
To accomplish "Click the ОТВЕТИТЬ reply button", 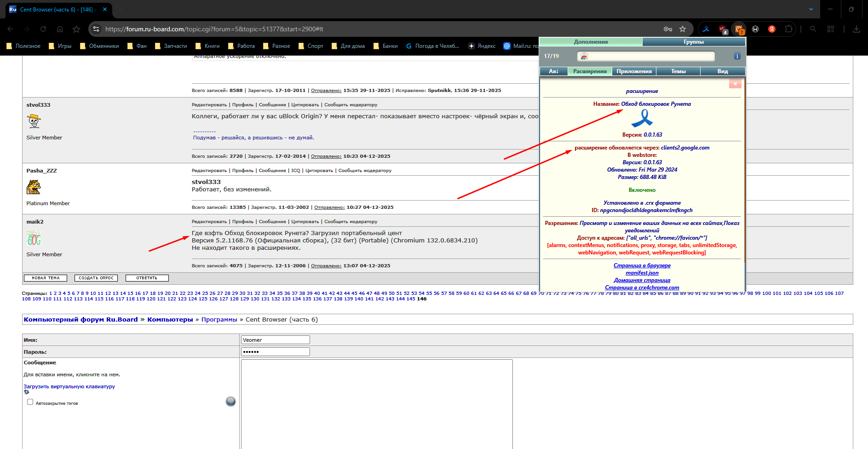I will pos(147,278).
